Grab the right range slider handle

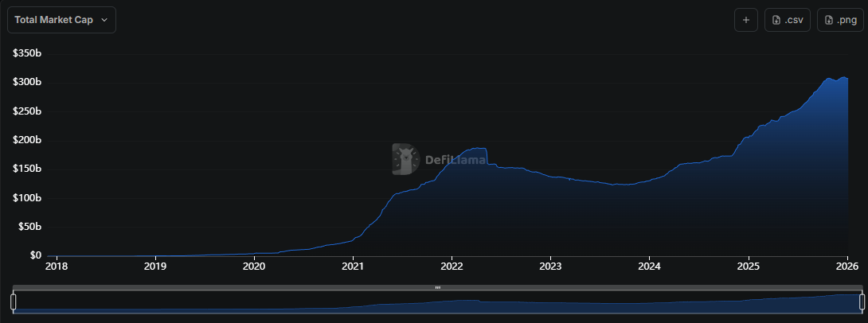pos(862,302)
